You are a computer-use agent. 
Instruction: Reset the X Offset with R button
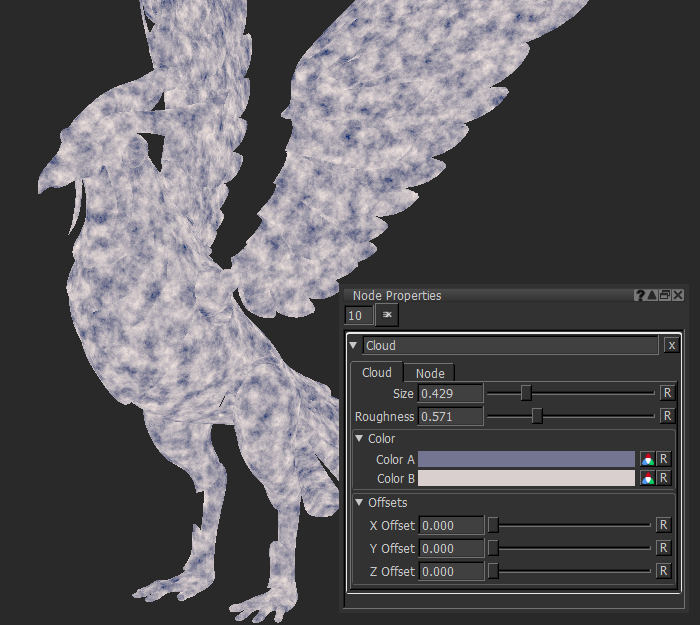(663, 525)
